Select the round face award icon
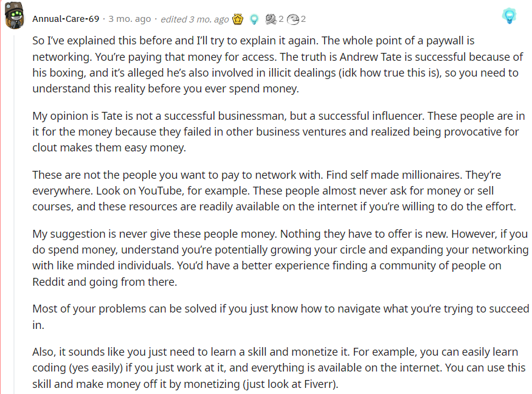The height and width of the screenshot is (394, 532). [x=293, y=19]
